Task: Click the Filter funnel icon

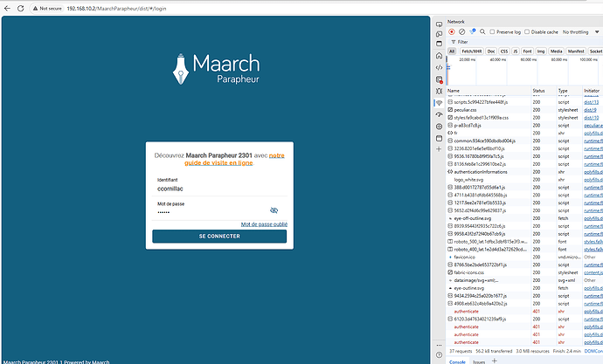Action: coord(454,42)
